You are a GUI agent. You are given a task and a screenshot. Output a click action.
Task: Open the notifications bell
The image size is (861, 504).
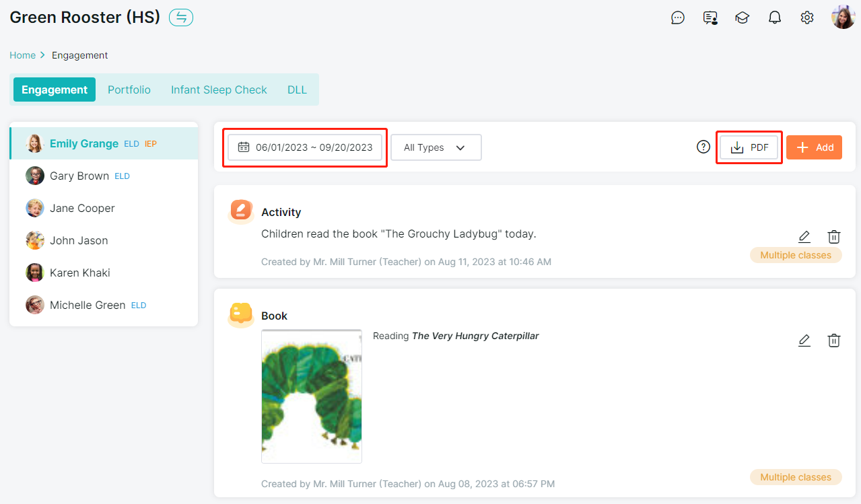pyautogui.click(x=775, y=18)
